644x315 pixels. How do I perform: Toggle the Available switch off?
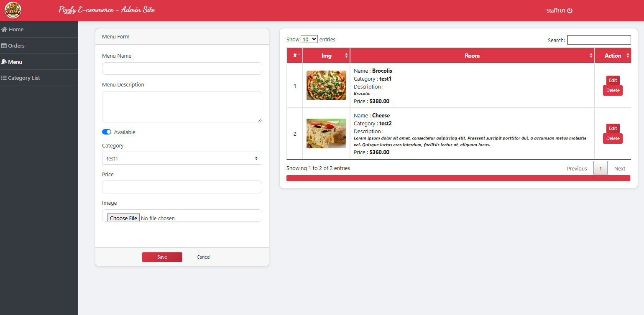107,132
